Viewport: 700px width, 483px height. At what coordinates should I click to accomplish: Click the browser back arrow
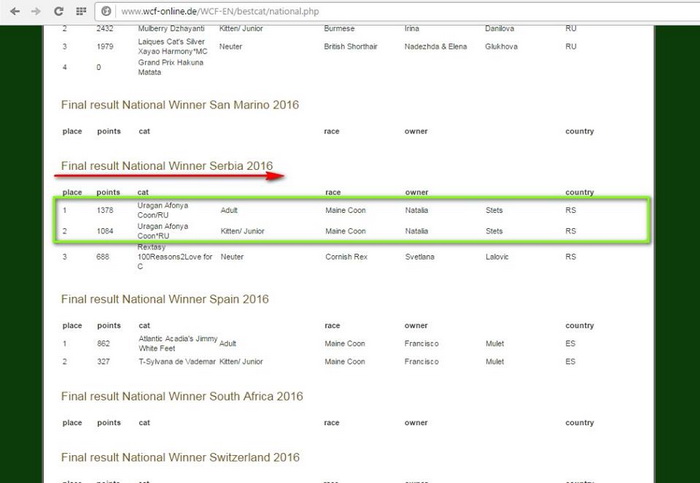pos(15,11)
